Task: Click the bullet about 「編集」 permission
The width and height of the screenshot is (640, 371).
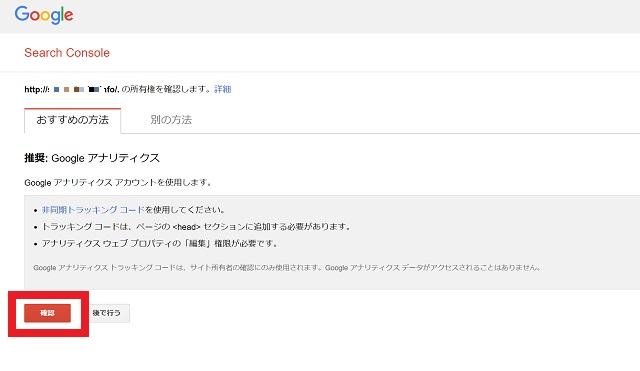Action: (160, 244)
